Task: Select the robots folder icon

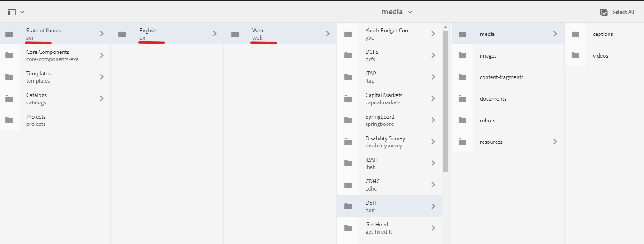Action: pos(462,120)
